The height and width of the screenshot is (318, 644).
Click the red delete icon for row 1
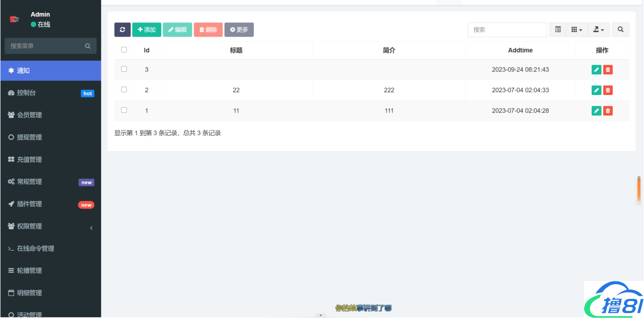pos(608,111)
